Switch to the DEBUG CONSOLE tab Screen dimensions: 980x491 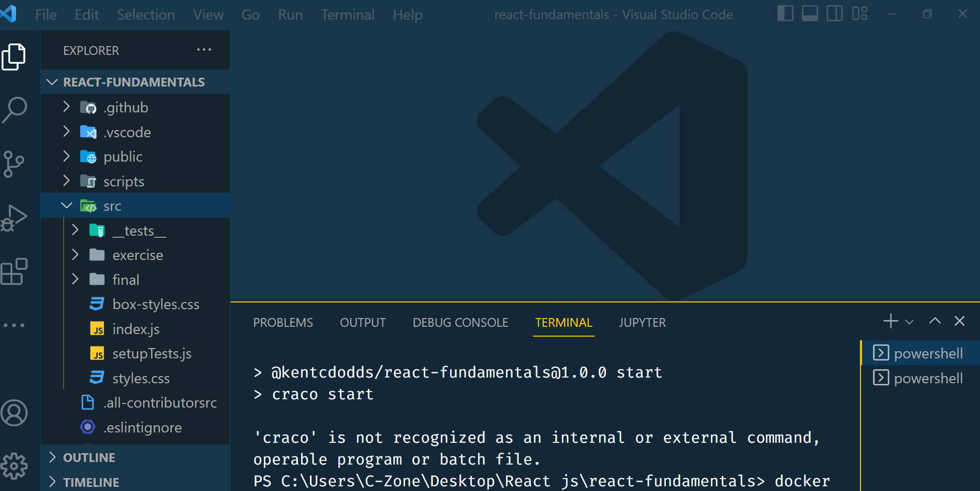coord(461,323)
